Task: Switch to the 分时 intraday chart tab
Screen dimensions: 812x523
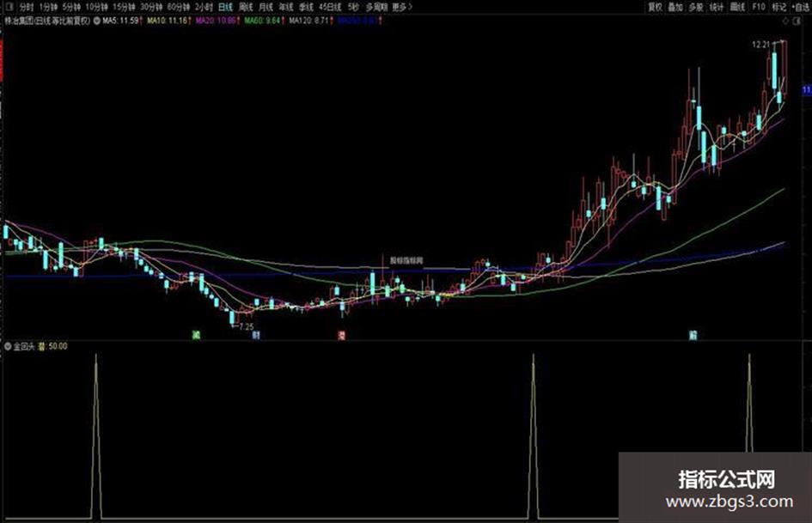Action: point(27,7)
